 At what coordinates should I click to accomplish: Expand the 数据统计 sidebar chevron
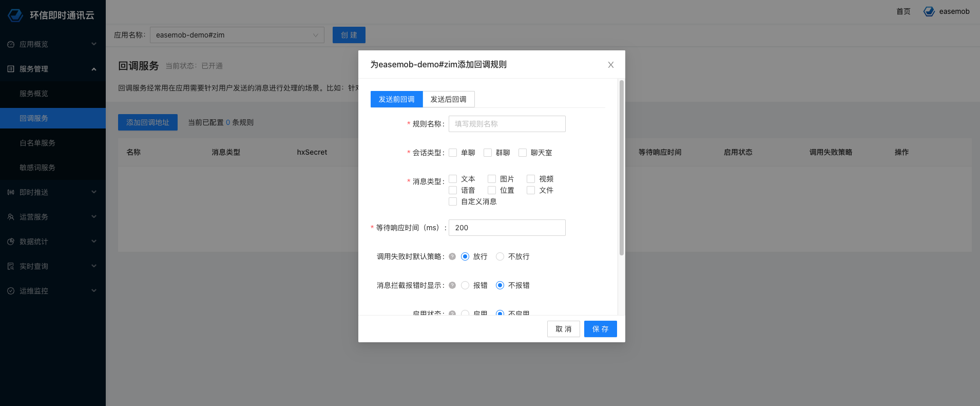(x=94, y=242)
